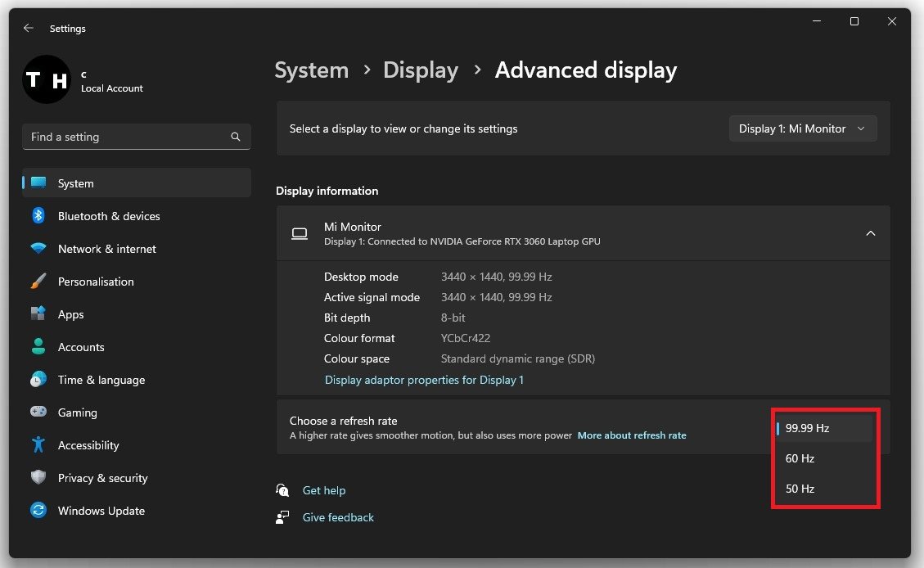Viewport: 924px width, 568px height.
Task: Navigate to Display in the breadcrumb
Action: [420, 70]
